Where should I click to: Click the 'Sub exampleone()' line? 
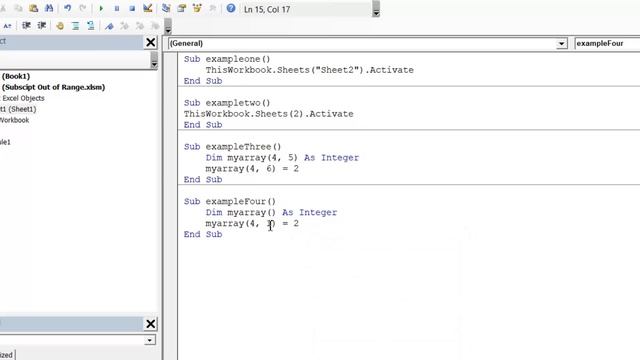click(x=227, y=59)
